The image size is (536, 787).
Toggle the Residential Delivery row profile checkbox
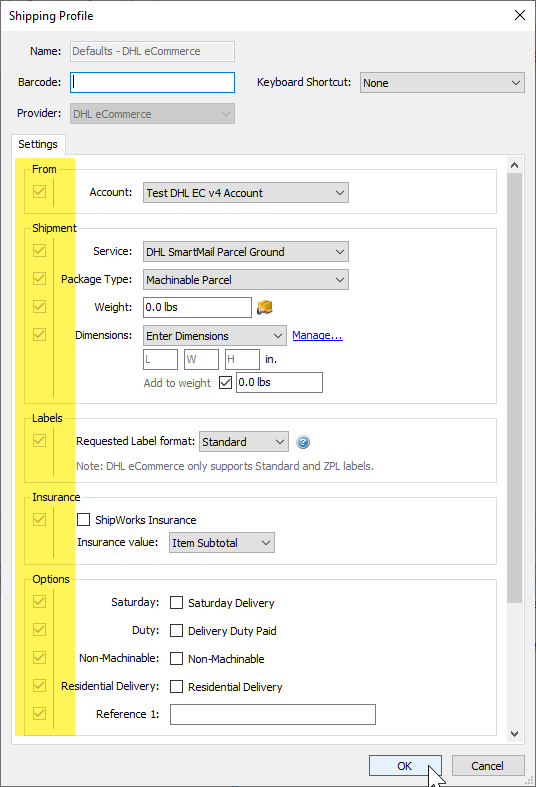39,686
